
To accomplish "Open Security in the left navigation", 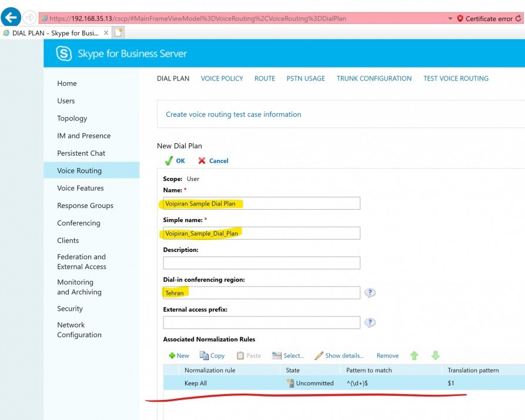I will tap(70, 308).
